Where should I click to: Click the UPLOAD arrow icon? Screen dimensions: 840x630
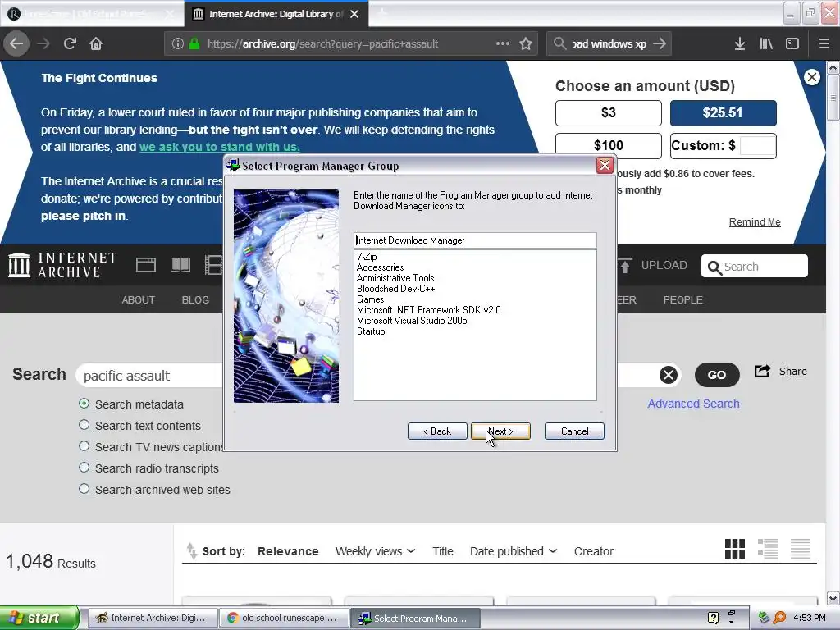pos(625,265)
